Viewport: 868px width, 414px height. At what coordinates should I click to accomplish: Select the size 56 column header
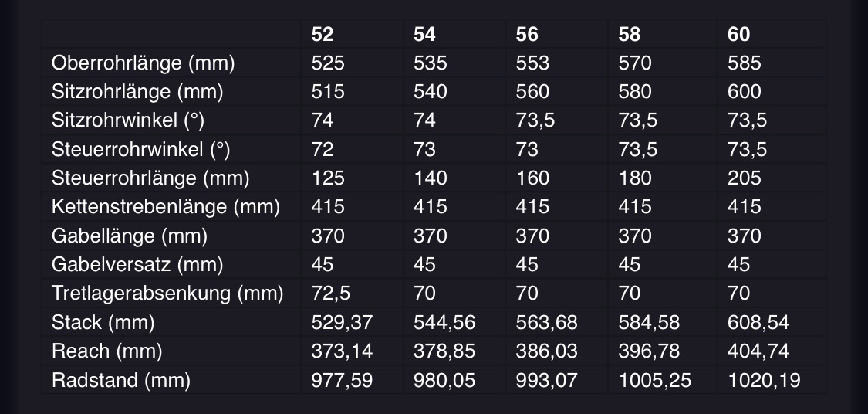pyautogui.click(x=526, y=34)
